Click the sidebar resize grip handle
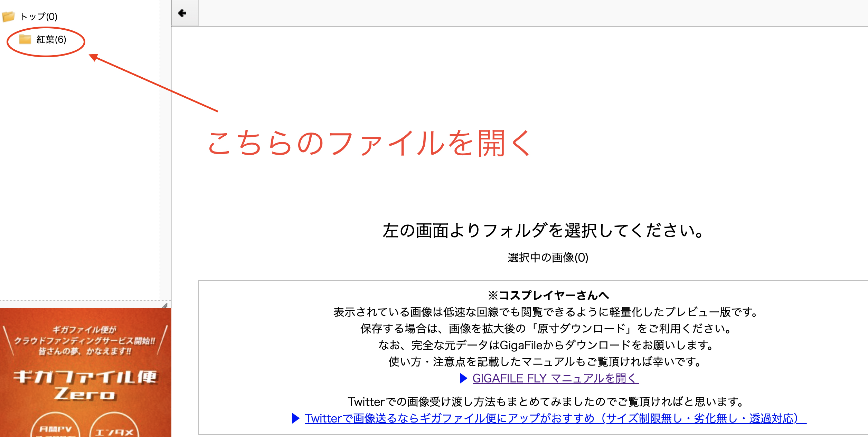Image resolution: width=868 pixels, height=437 pixels. [165, 305]
